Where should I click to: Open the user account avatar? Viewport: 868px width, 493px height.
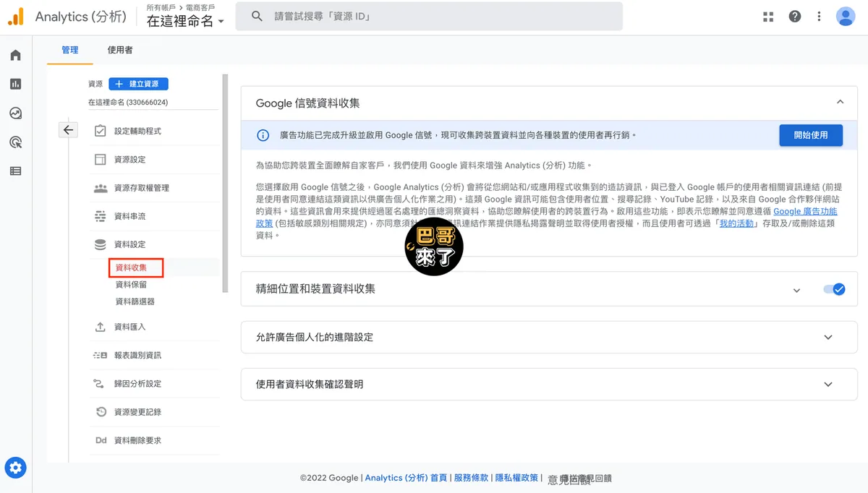846,17
